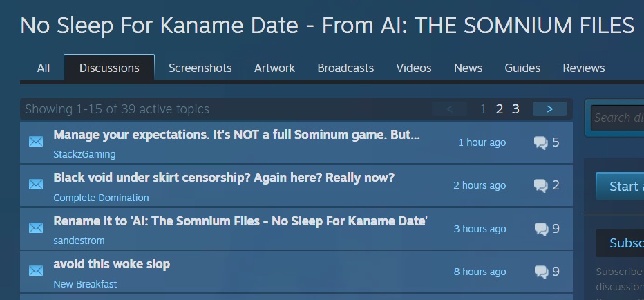Viewport: 644px width, 300px height.
Task: Click reply bubble icon showing 2 comments
Action: tap(540, 186)
